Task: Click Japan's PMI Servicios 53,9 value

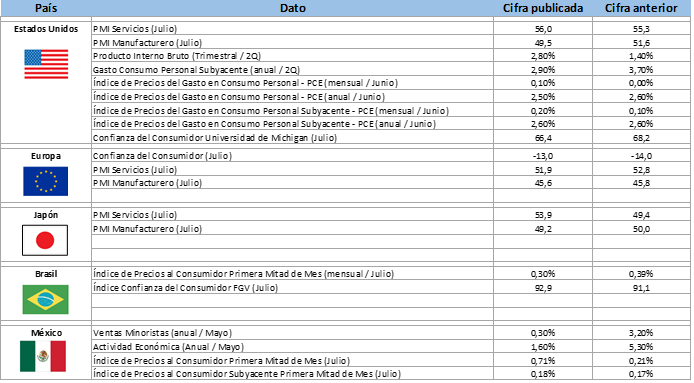Action: coord(543,215)
